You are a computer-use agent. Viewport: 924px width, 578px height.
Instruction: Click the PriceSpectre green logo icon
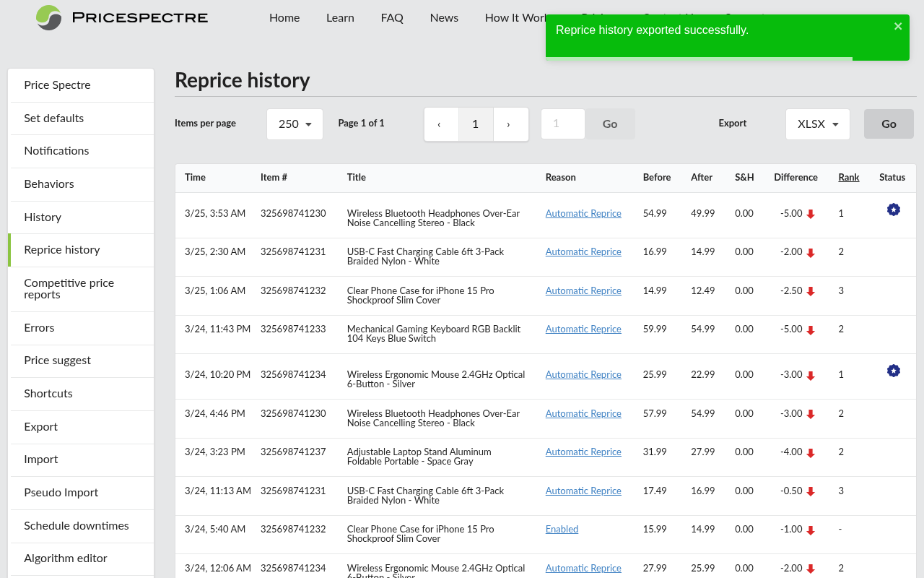click(x=48, y=18)
